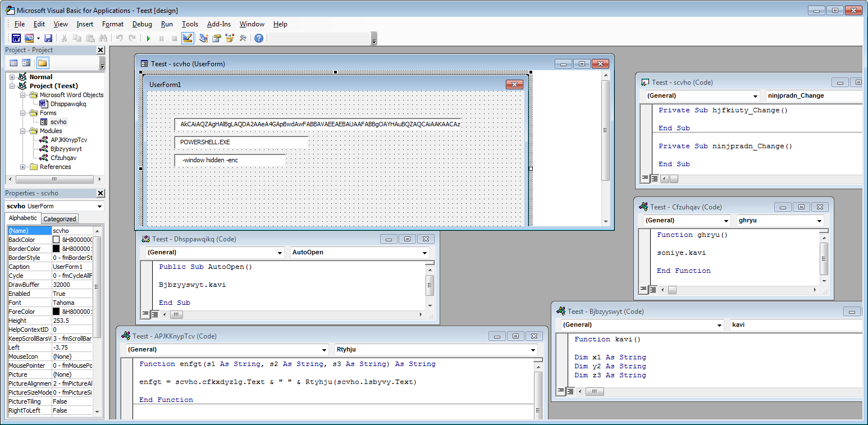
Task: Expand the Normal project tree node
Action: point(12,77)
